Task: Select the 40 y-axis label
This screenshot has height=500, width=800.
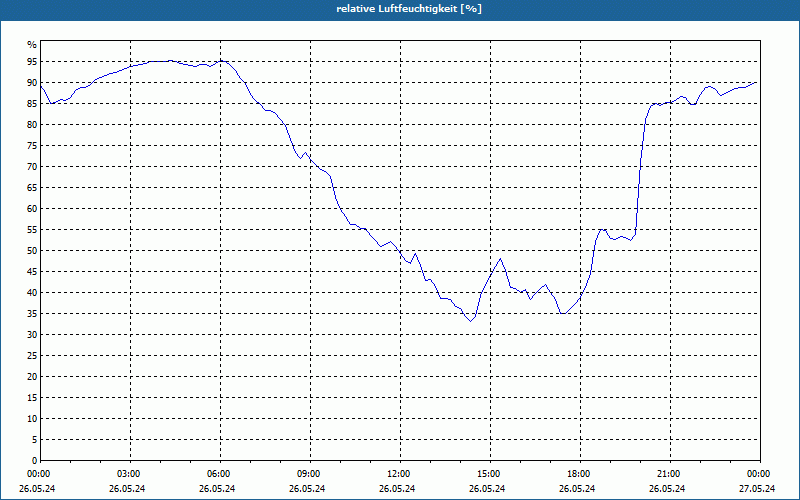Action: (x=32, y=293)
